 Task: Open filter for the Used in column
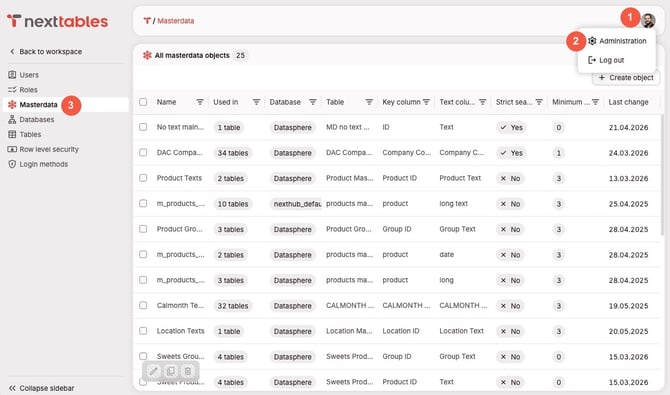point(256,102)
